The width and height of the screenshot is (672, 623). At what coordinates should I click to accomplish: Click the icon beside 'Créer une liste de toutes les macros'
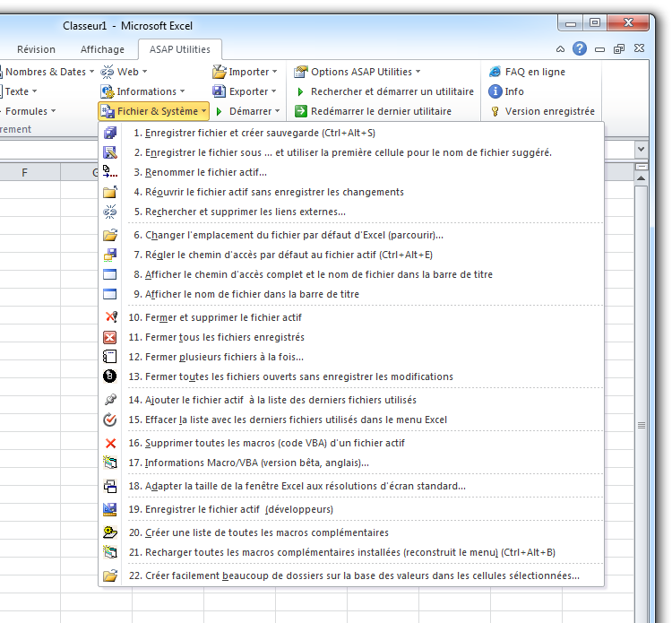coord(110,532)
